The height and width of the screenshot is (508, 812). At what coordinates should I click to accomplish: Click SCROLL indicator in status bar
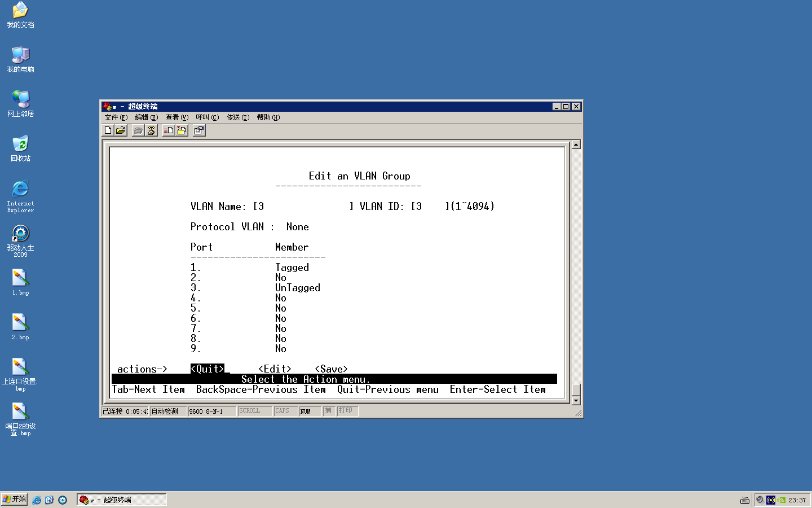pos(255,411)
